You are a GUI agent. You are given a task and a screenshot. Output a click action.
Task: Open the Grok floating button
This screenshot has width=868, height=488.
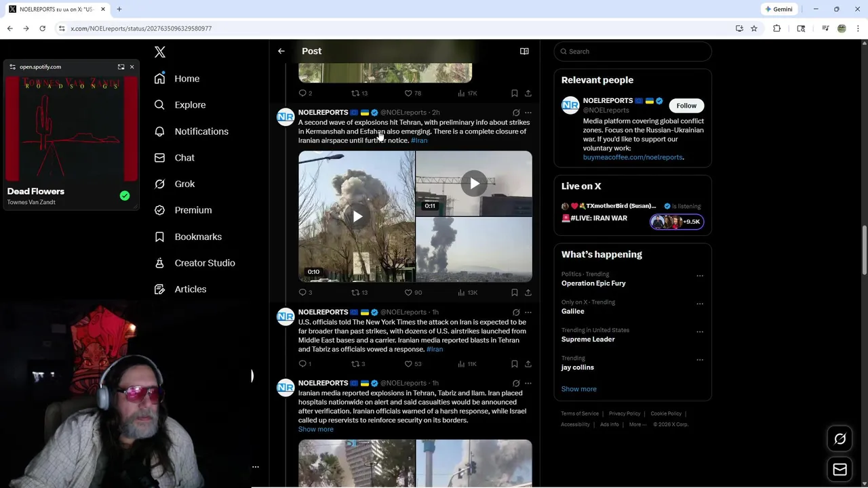[840, 439]
